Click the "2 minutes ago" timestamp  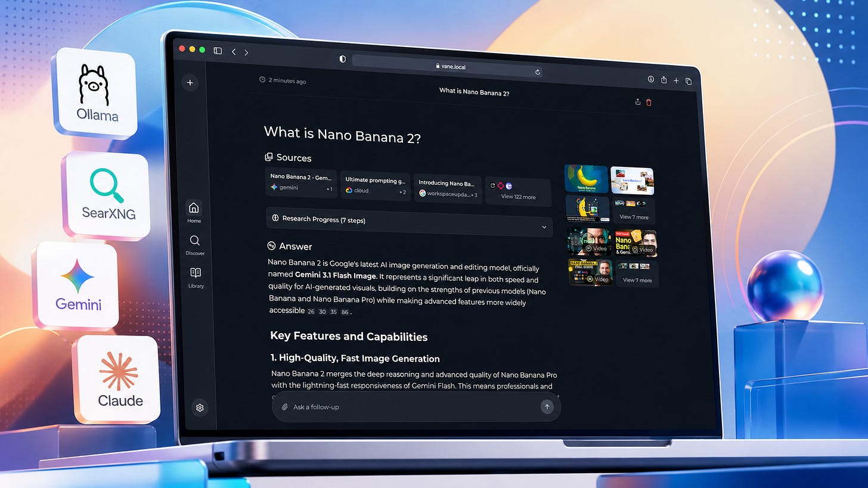point(287,80)
